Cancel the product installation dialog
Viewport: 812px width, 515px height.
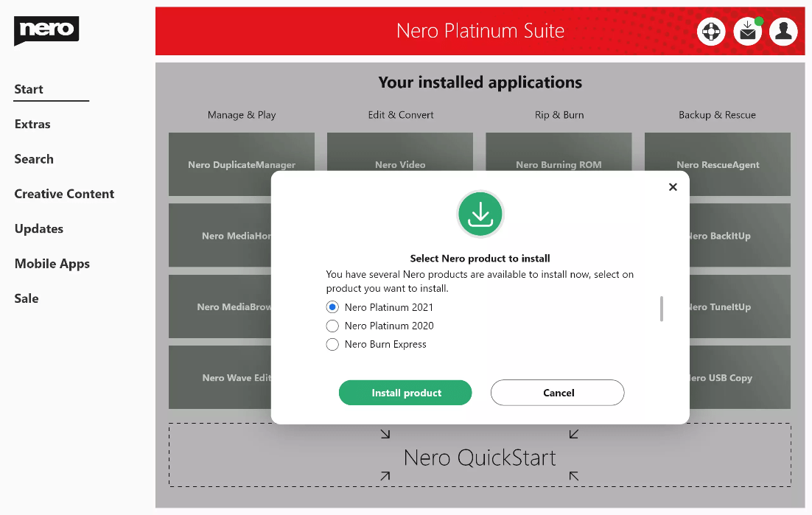click(557, 393)
